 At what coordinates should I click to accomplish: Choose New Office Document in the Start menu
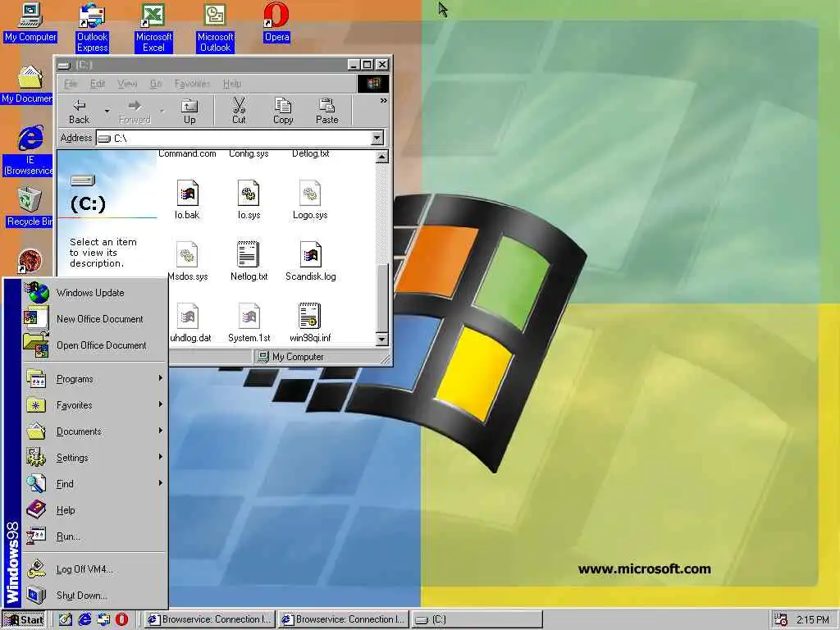pos(94,319)
